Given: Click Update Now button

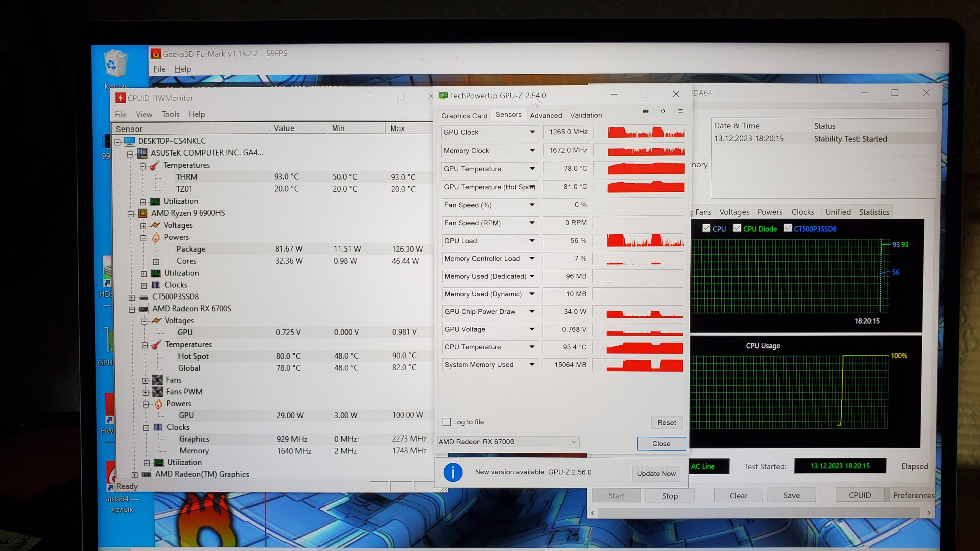Looking at the screenshot, I should click(x=656, y=473).
